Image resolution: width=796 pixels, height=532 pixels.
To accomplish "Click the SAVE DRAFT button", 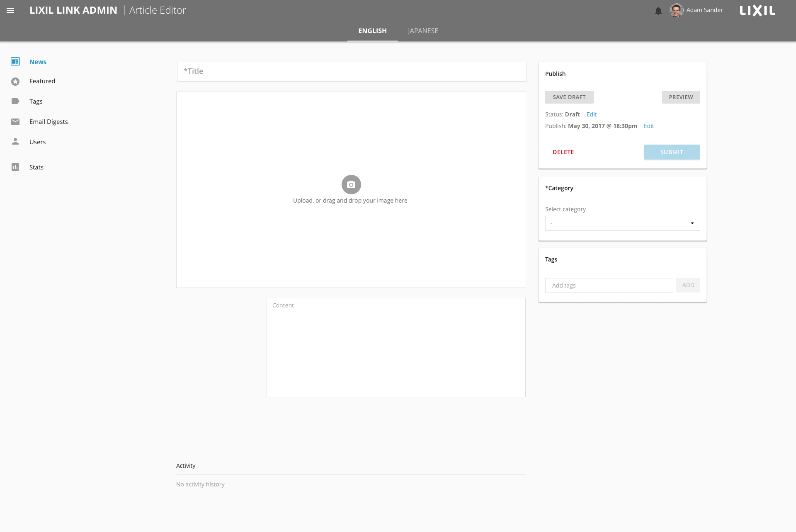I will coord(569,97).
